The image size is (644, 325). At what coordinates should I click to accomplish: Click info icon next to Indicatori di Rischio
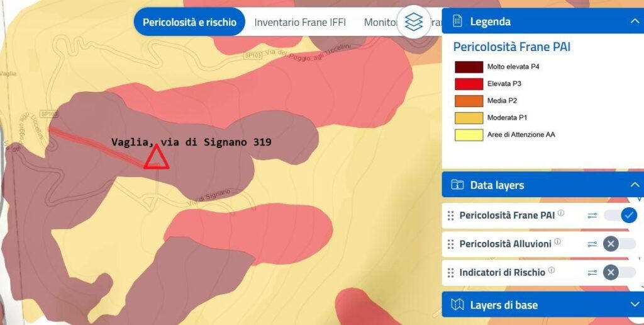[552, 271]
